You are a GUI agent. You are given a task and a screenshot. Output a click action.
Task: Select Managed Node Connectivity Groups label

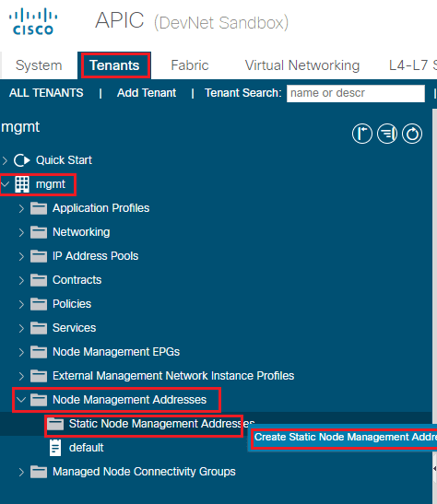pyautogui.click(x=144, y=472)
